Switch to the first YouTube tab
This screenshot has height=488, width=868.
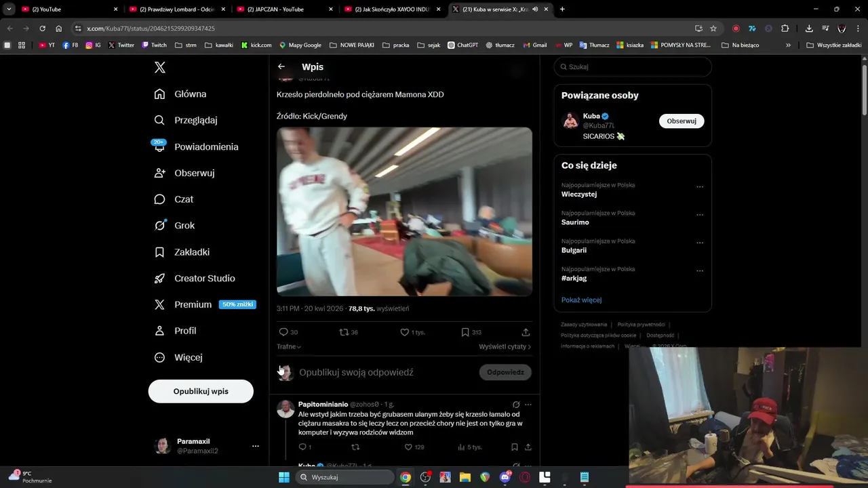(x=68, y=9)
